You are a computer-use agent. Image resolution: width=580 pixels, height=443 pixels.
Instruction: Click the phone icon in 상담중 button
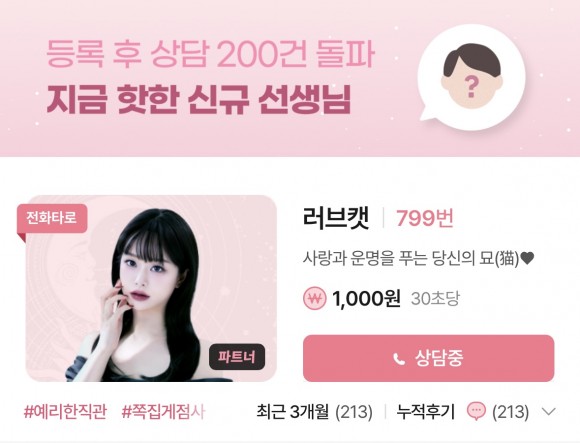pos(399,358)
